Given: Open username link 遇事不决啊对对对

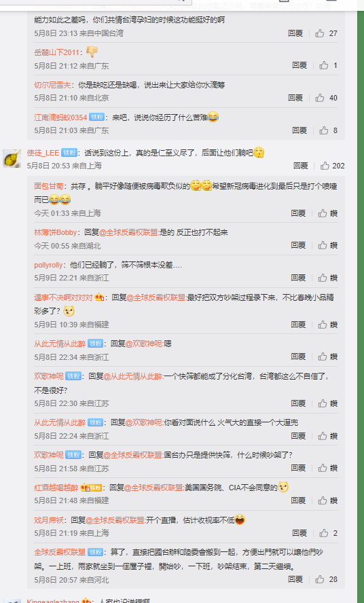Looking at the screenshot, I should coord(63,297).
